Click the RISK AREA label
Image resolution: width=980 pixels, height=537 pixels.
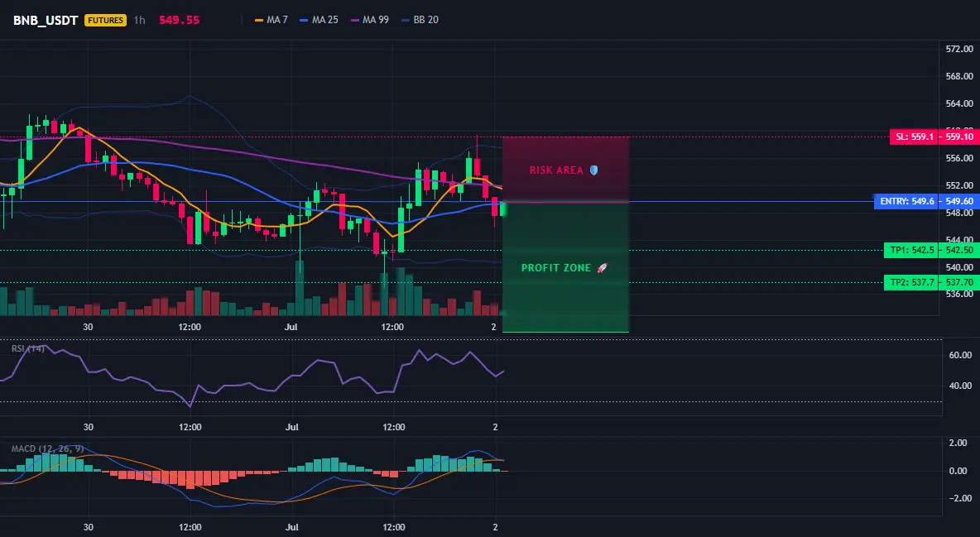pyautogui.click(x=556, y=170)
